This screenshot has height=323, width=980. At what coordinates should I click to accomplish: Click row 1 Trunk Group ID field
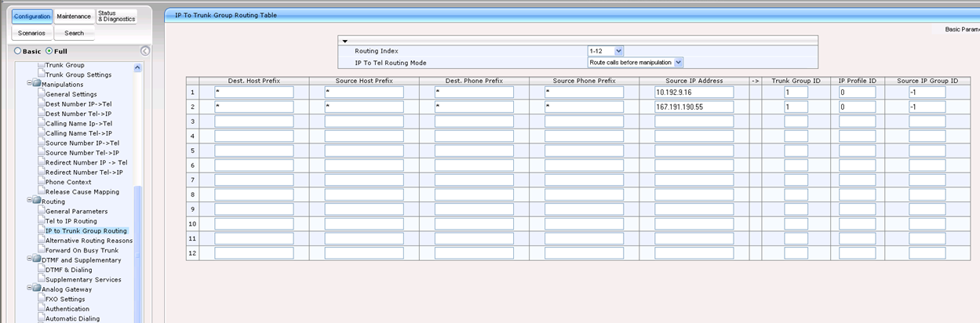796,92
